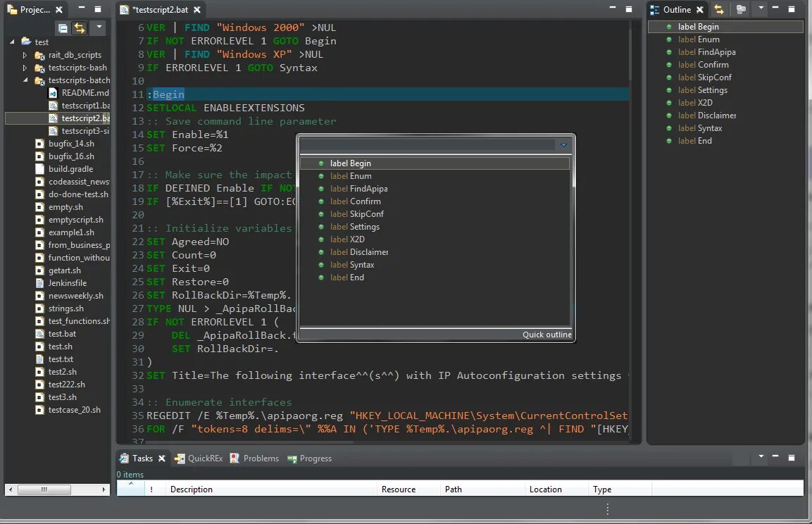
Task: Select label Enum in quick outline popup
Action: coord(351,176)
